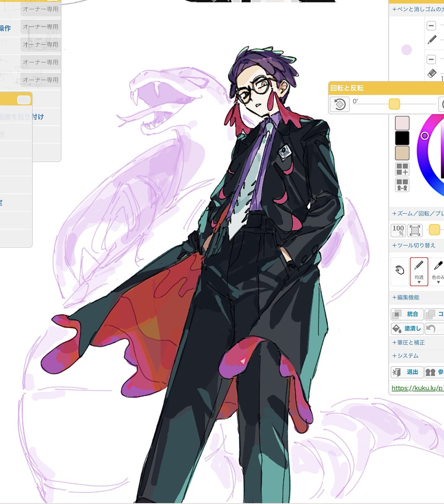Pick the beige color swatch
Screen dimensions: 444x504
pos(402,153)
